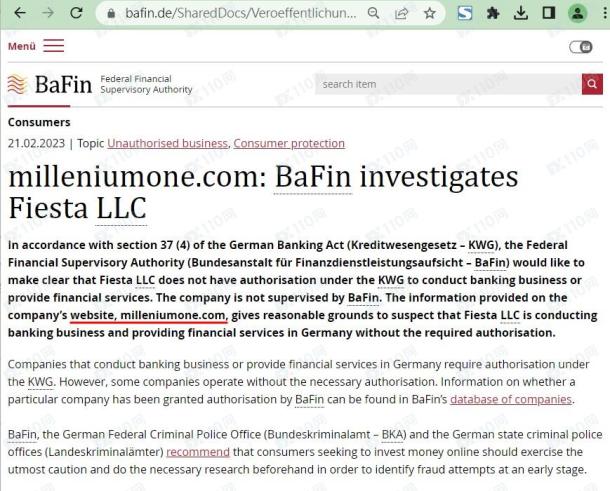Open the zoom magnifier in address bar
The image size is (610, 491).
(x=373, y=14)
